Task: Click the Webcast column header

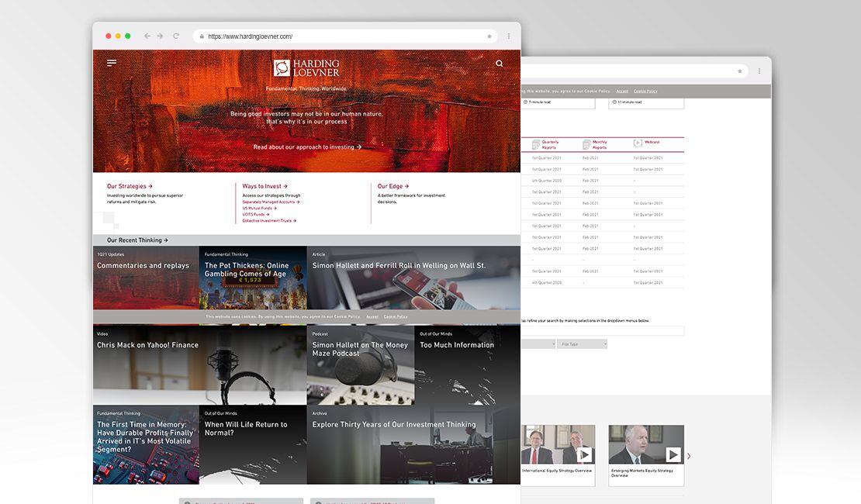Action: pos(652,142)
